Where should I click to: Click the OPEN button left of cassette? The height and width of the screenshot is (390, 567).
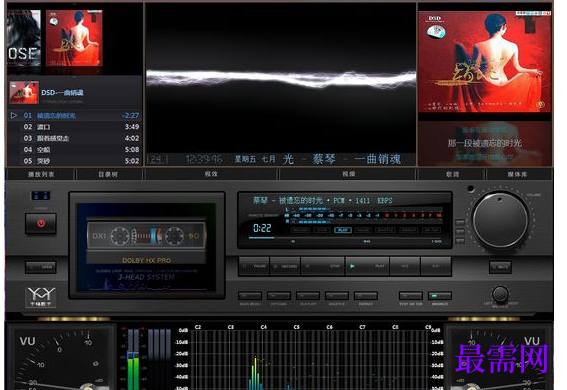(41, 267)
